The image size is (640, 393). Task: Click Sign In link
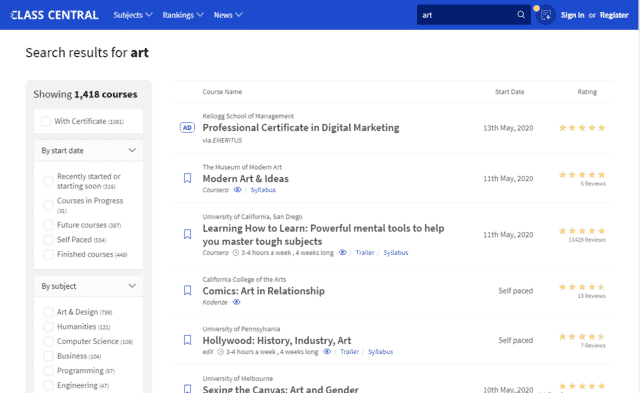pyautogui.click(x=572, y=15)
